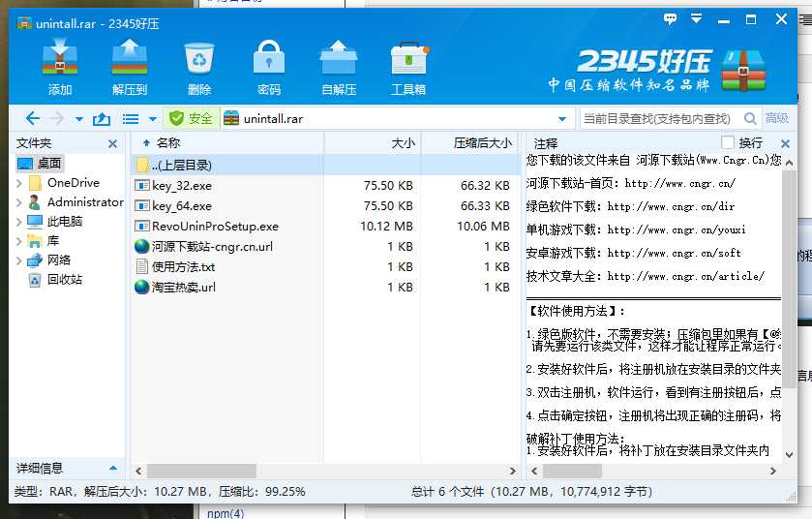Click the forward navigation arrow
812x519 pixels.
click(x=57, y=118)
